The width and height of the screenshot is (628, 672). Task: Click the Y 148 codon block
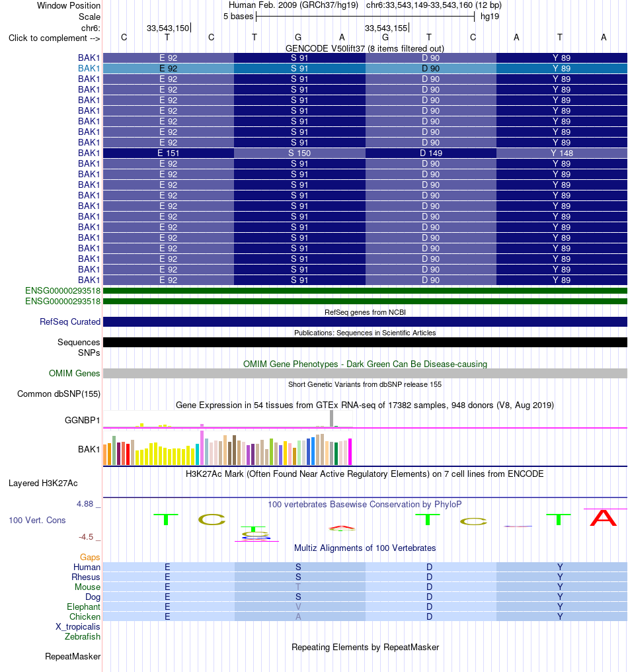[562, 153]
